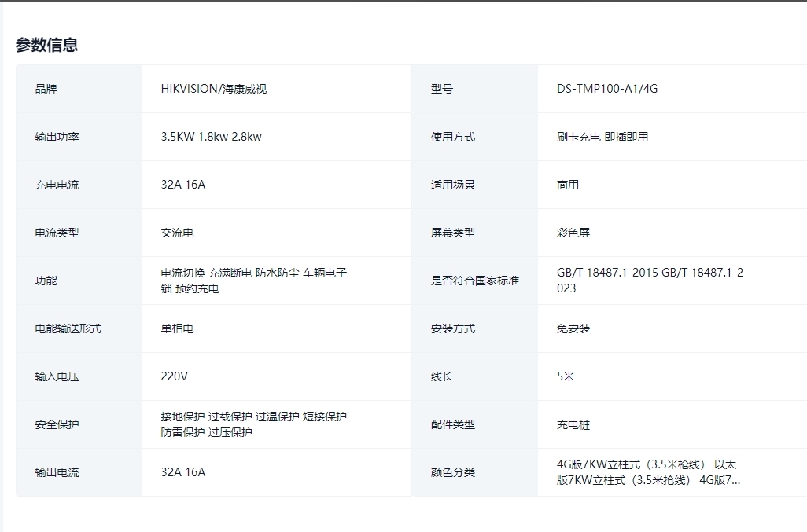Click the 功能 label
Screen dimensions: 807x532
pyautogui.click(x=46, y=281)
